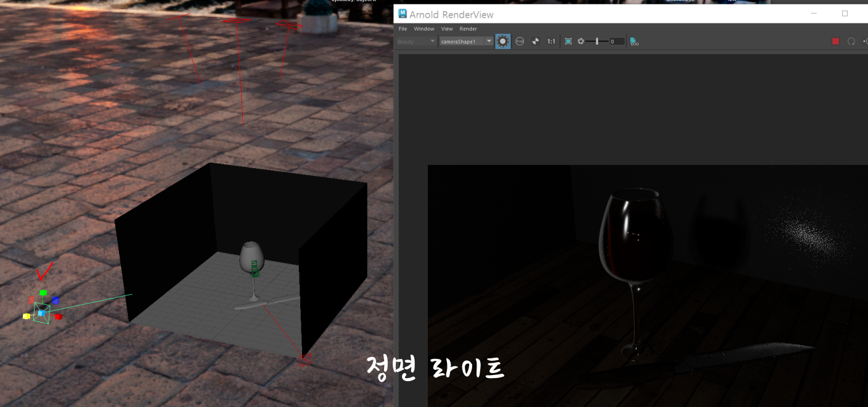Image resolution: width=868 pixels, height=407 pixels.
Task: Click the exposure aperture icon
Action: (581, 41)
